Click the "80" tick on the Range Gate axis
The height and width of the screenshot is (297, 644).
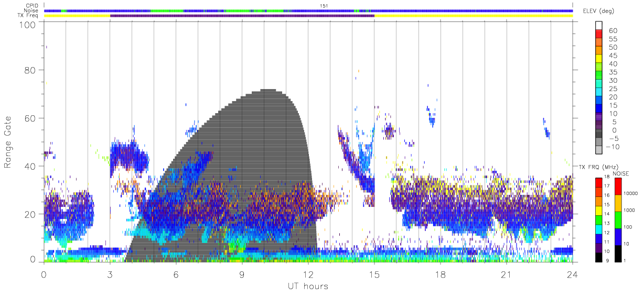point(31,71)
